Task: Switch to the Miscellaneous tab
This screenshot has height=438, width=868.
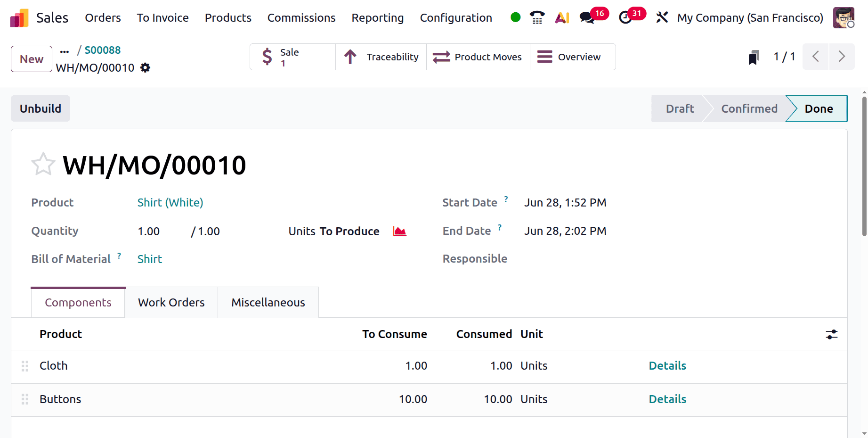Action: tap(268, 302)
